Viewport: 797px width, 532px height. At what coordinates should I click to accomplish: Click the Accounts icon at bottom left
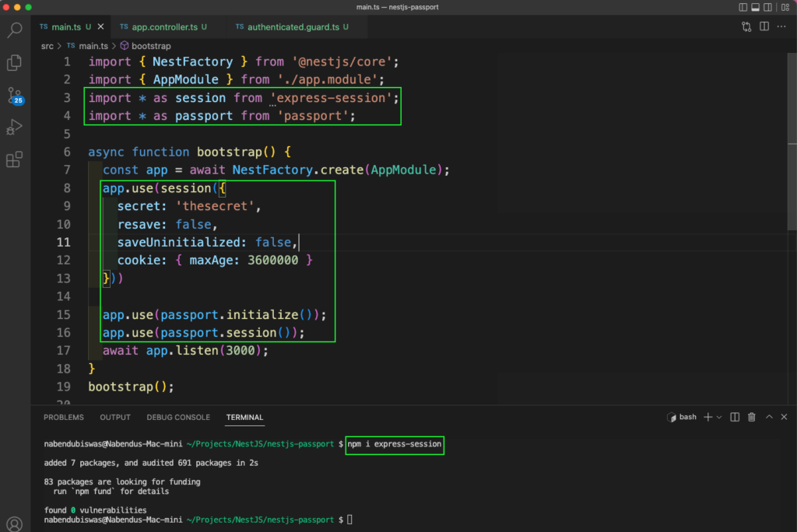pyautogui.click(x=15, y=524)
